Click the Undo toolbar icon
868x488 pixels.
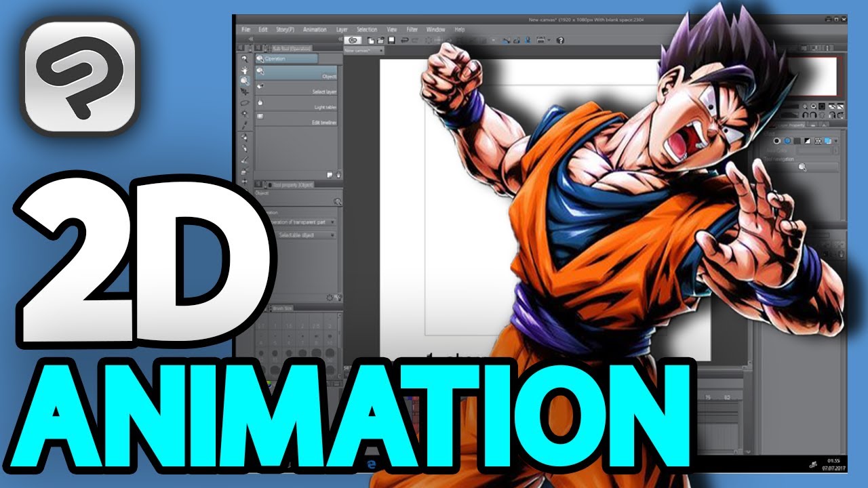[x=405, y=40]
